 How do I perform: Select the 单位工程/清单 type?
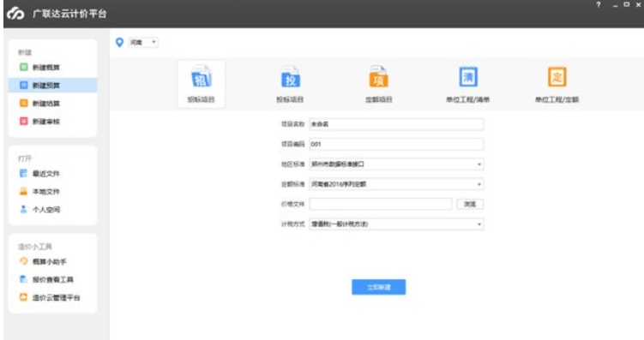tap(468, 84)
